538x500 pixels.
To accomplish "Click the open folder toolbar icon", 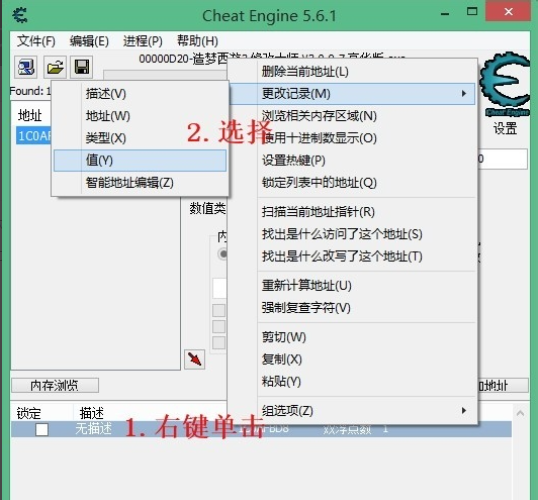I will (x=55, y=67).
